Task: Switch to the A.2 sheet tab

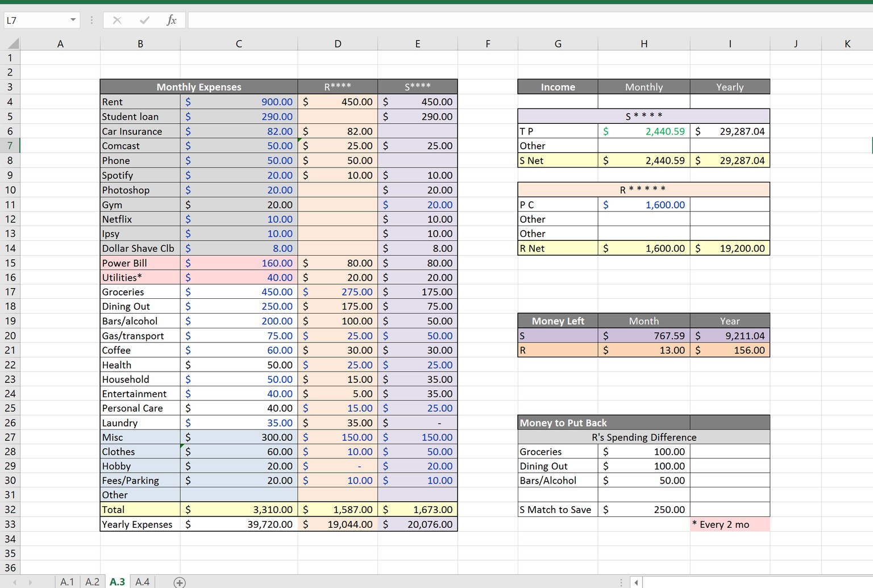Action: pyautogui.click(x=92, y=582)
